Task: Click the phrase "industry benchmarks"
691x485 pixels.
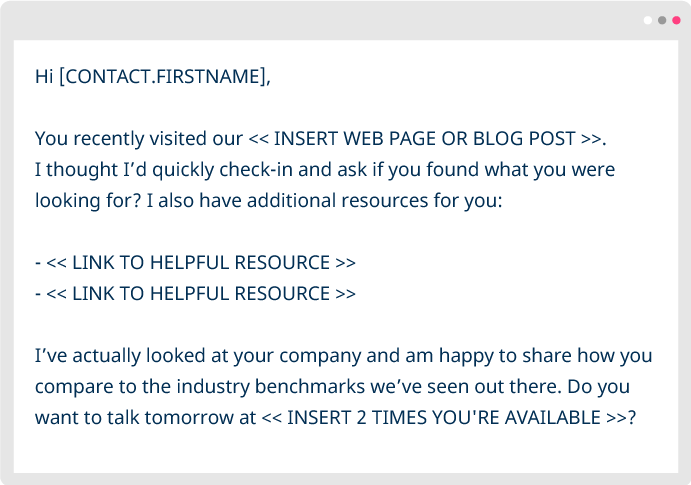Action: point(264,387)
